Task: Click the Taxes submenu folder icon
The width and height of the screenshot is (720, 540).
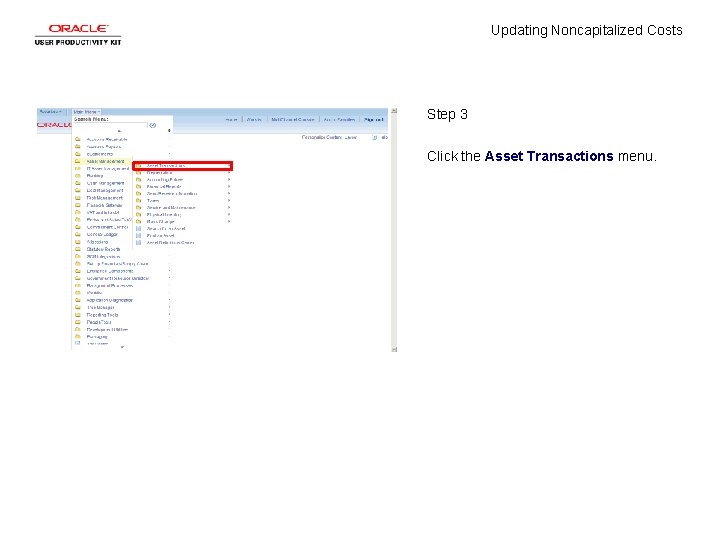Action: click(x=138, y=200)
